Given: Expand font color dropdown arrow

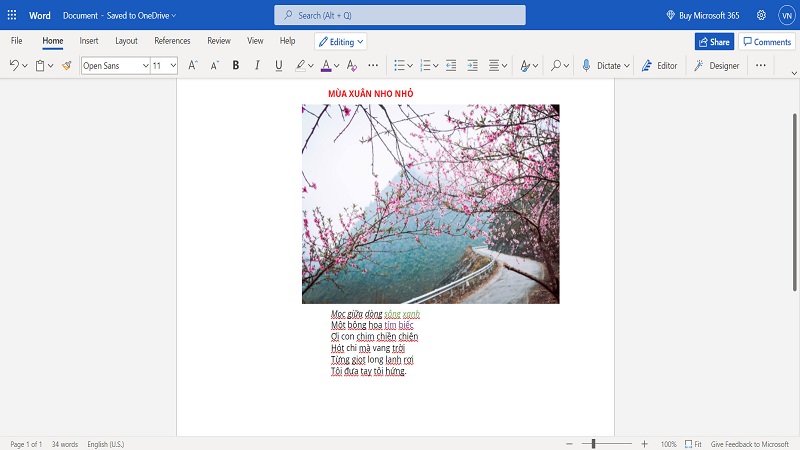Looking at the screenshot, I should (x=337, y=66).
